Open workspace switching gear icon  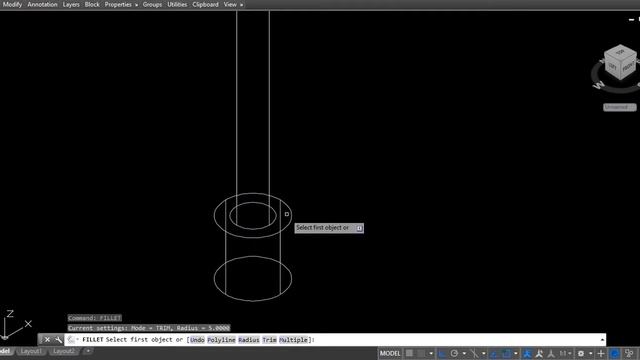coord(581,353)
